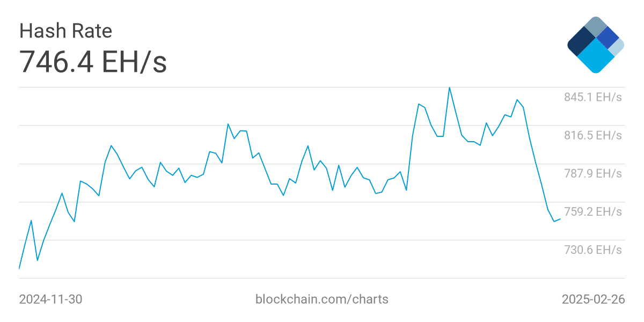Click the 845.1 EH/s axis label
The height and width of the screenshot is (322, 644).
(x=593, y=97)
